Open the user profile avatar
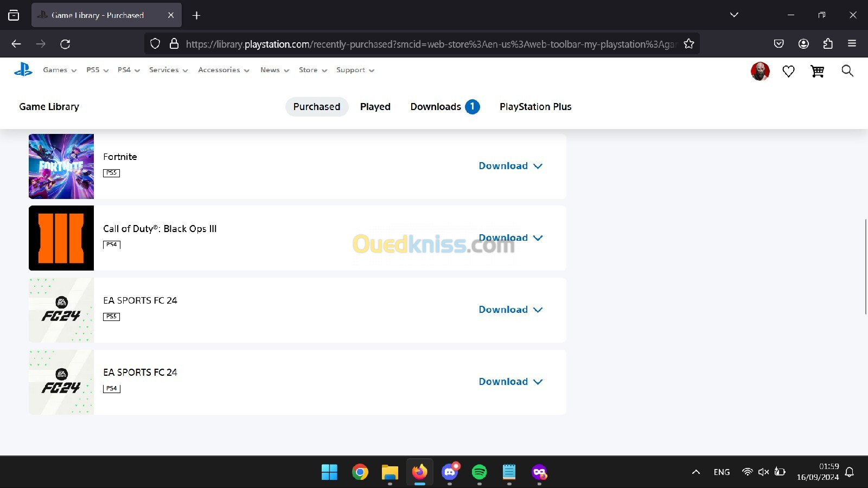Viewport: 868px width, 488px height. 760,71
